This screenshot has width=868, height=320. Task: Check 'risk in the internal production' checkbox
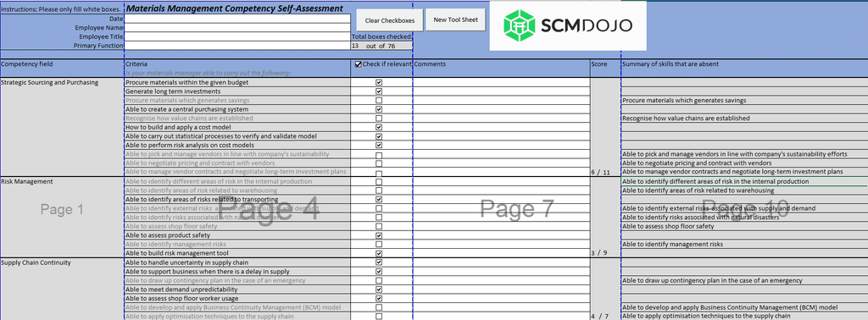379,181
